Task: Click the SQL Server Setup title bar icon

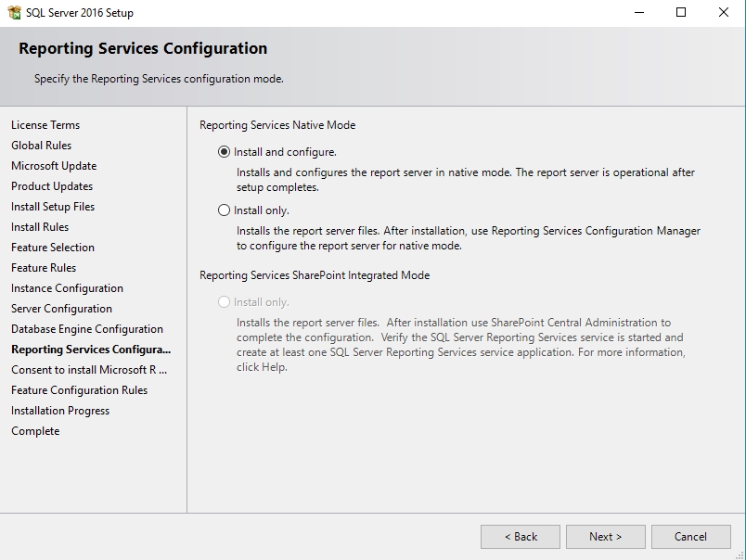Action: [x=14, y=13]
